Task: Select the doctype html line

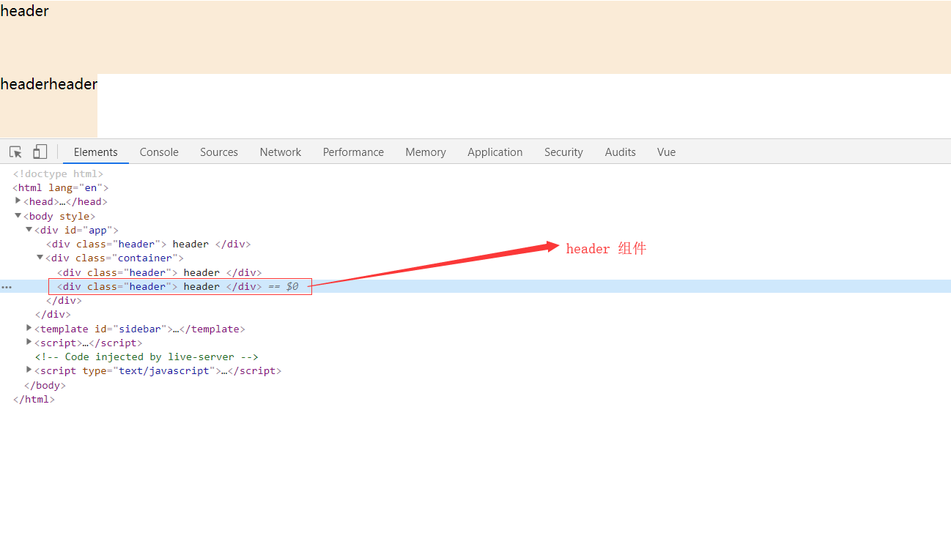Action: pyautogui.click(x=58, y=173)
